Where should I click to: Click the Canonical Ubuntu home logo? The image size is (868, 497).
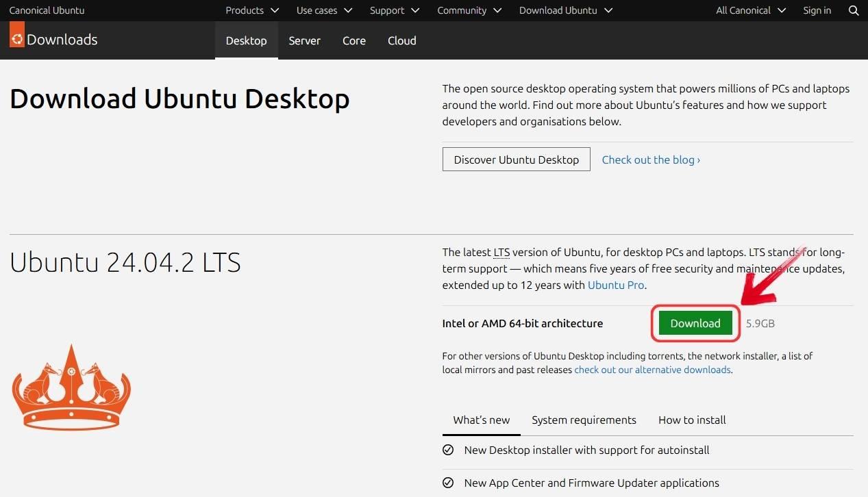(x=47, y=10)
